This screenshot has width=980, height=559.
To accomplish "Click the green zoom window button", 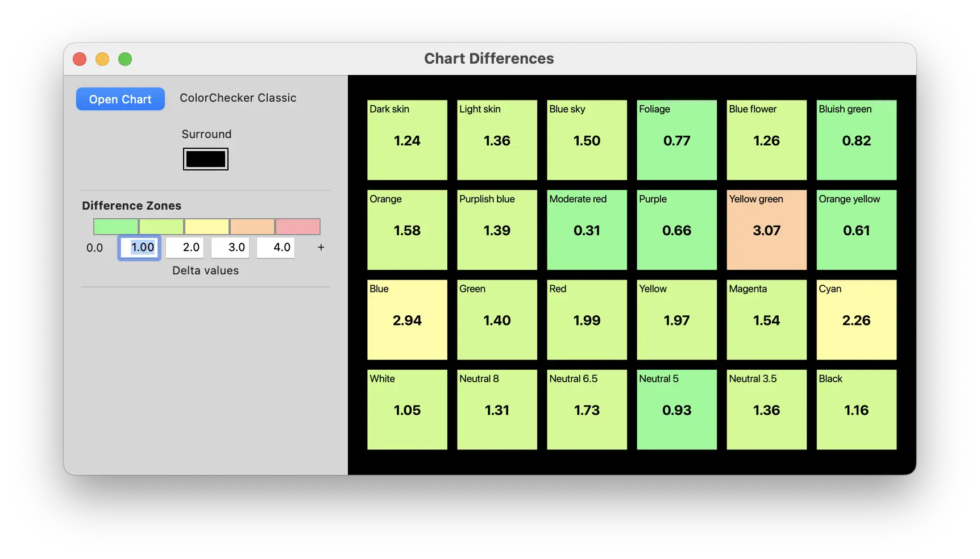I will (125, 59).
